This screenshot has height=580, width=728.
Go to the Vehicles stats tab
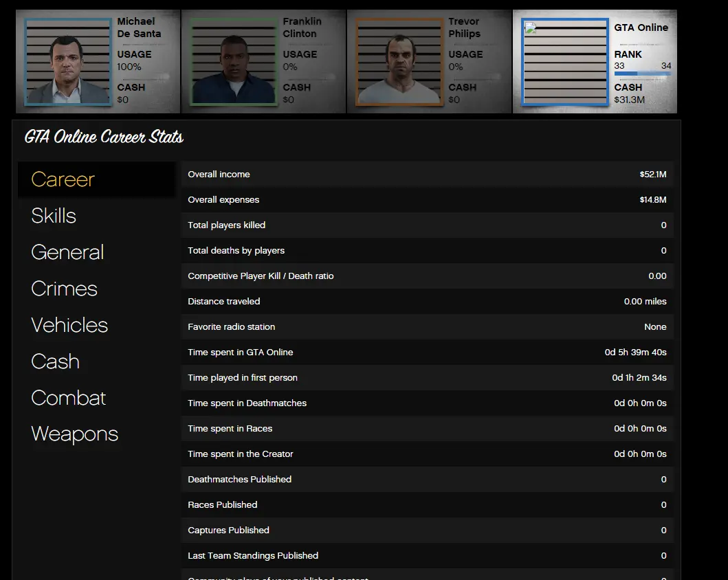click(x=69, y=325)
